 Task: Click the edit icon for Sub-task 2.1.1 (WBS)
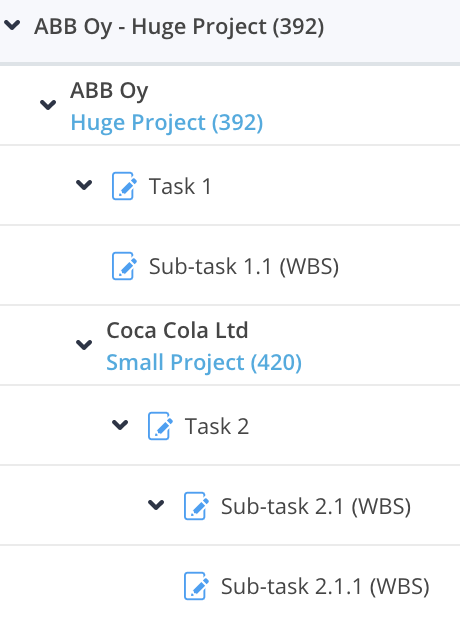(197, 586)
